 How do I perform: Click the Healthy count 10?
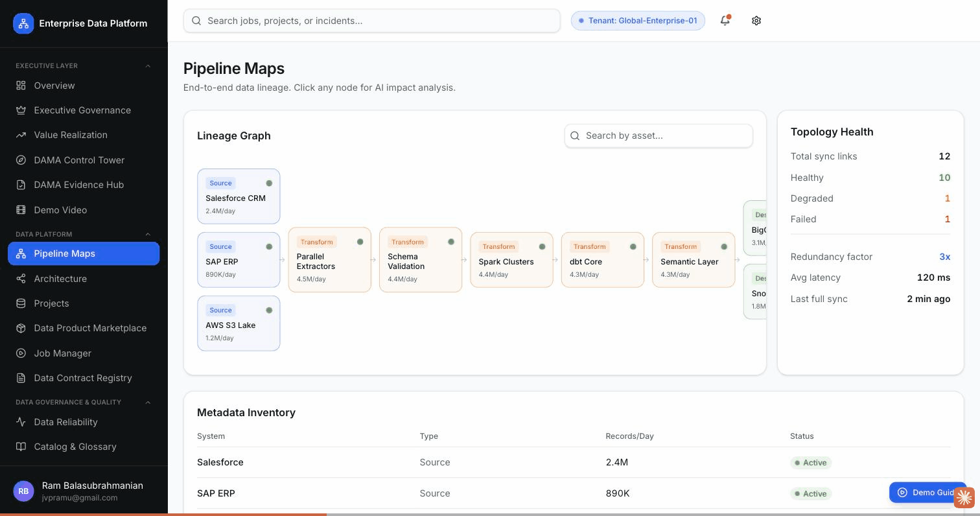[x=945, y=178]
